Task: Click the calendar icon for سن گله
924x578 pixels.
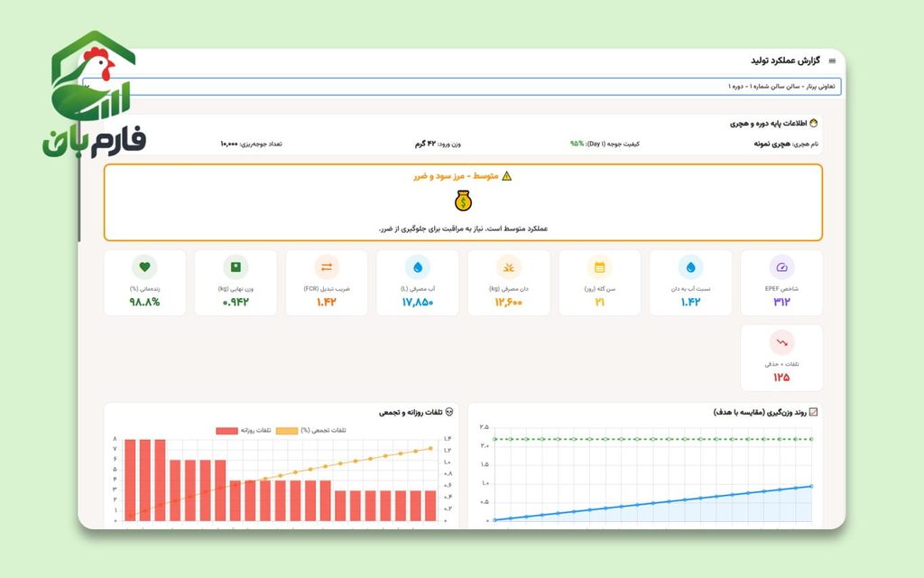Action: point(599,267)
